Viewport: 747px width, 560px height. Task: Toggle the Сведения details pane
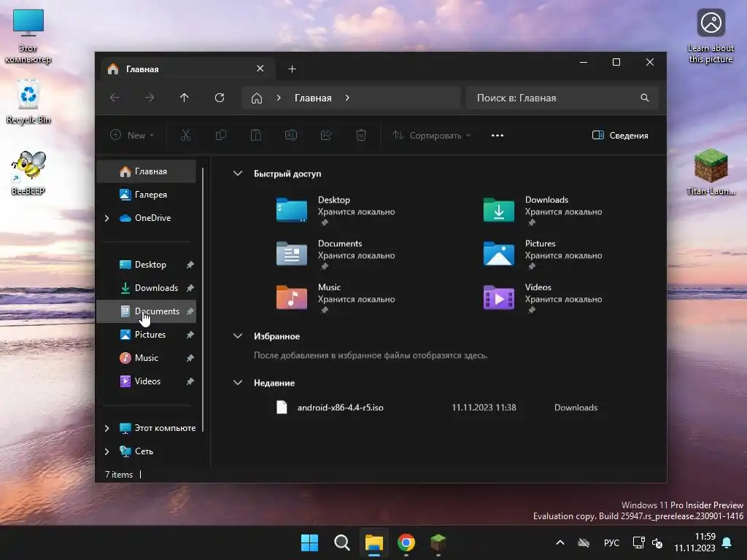coord(620,135)
